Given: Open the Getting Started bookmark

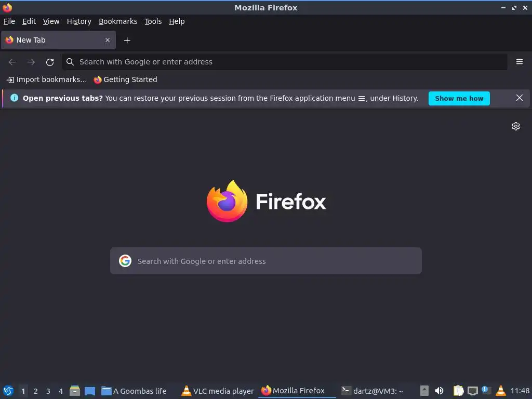Looking at the screenshot, I should point(125,79).
